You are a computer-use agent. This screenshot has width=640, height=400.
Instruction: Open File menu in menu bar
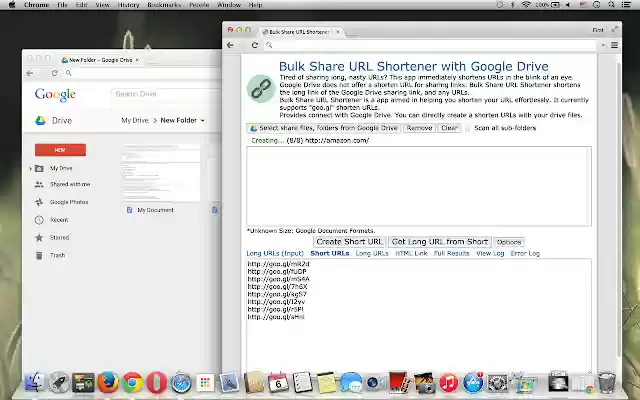click(62, 5)
